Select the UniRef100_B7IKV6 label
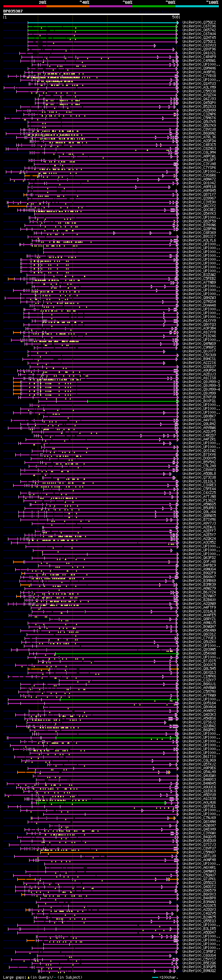This screenshot has width=222, height=980. click(199, 455)
